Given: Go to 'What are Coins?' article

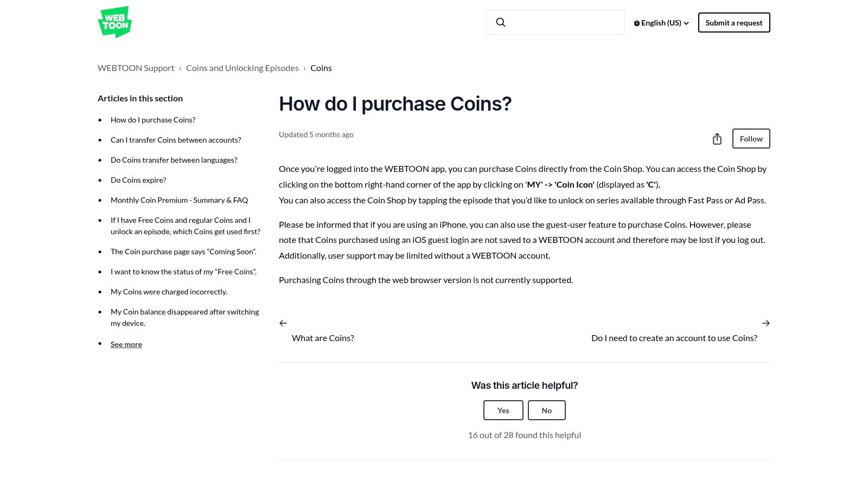Looking at the screenshot, I should click(x=323, y=338).
